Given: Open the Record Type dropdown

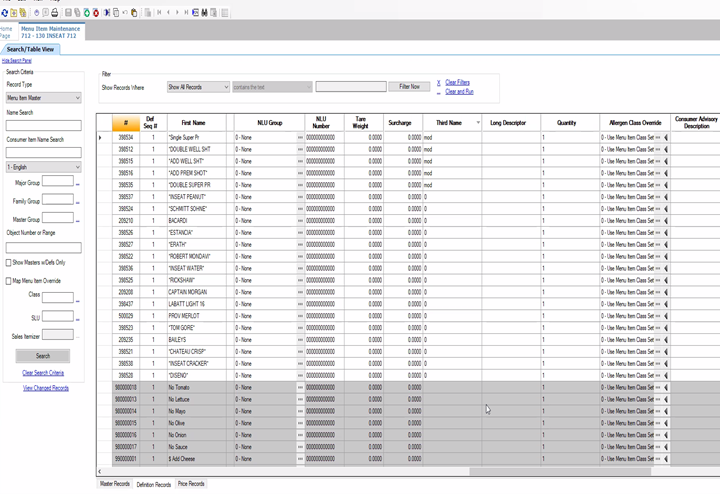Looking at the screenshot, I should pyautogui.click(x=44, y=98).
